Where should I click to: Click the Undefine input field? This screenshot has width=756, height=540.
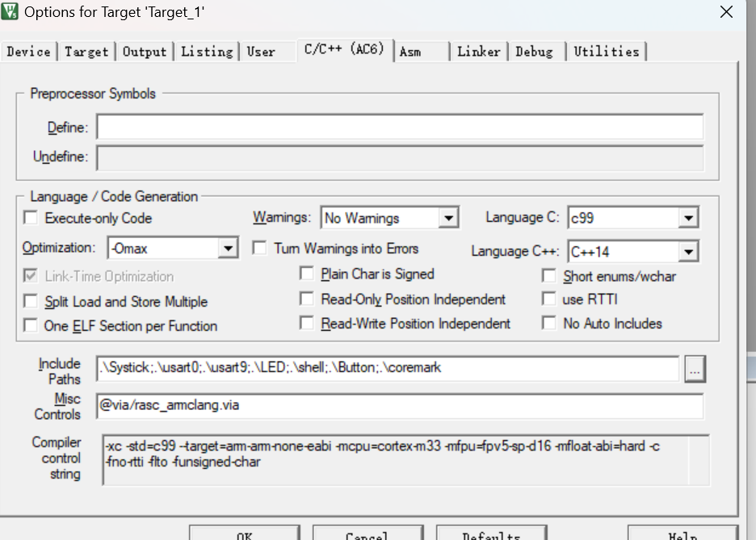click(x=400, y=157)
